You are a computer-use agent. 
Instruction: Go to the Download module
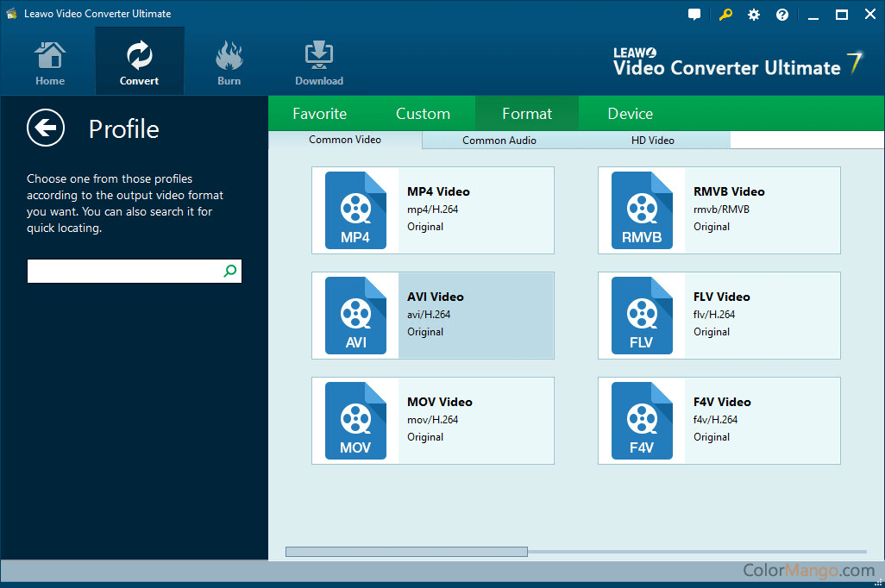(319, 64)
